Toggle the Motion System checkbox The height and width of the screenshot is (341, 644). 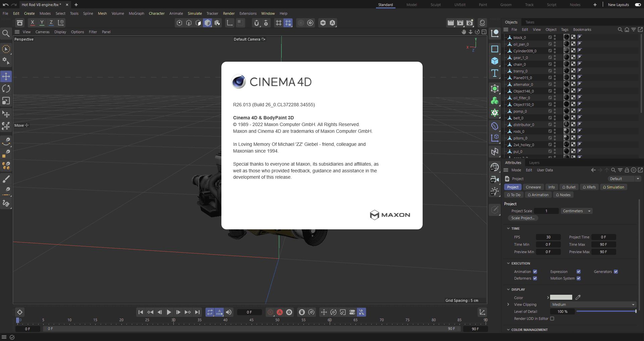coord(579,278)
